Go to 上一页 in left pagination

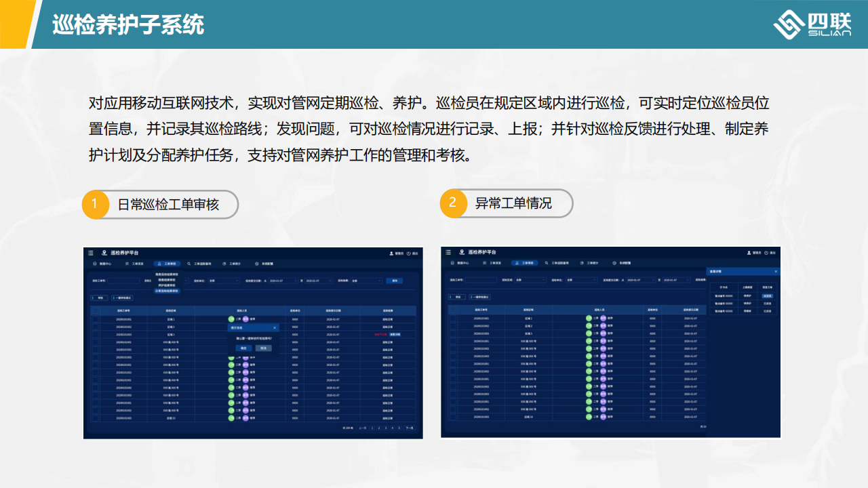click(363, 428)
